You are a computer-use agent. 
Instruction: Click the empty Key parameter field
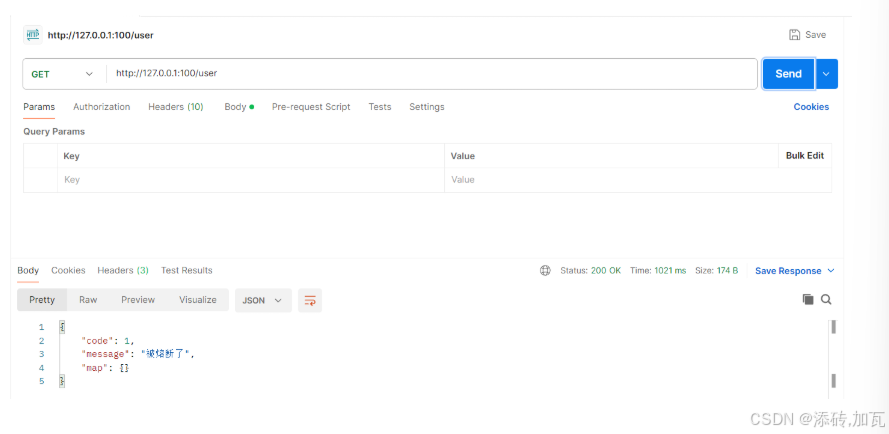[x=251, y=180]
